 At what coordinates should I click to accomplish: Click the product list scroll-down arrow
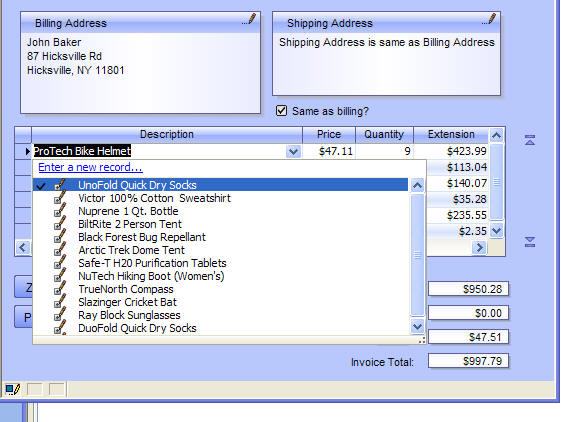point(417,327)
